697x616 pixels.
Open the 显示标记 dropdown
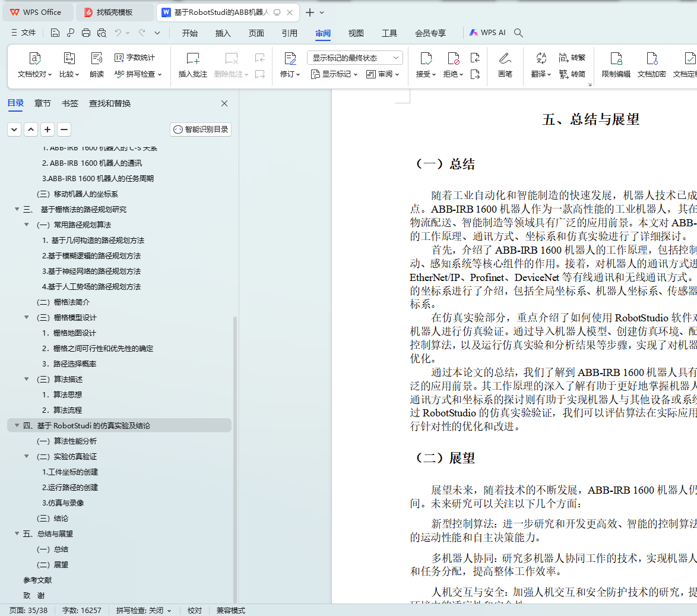(334, 74)
